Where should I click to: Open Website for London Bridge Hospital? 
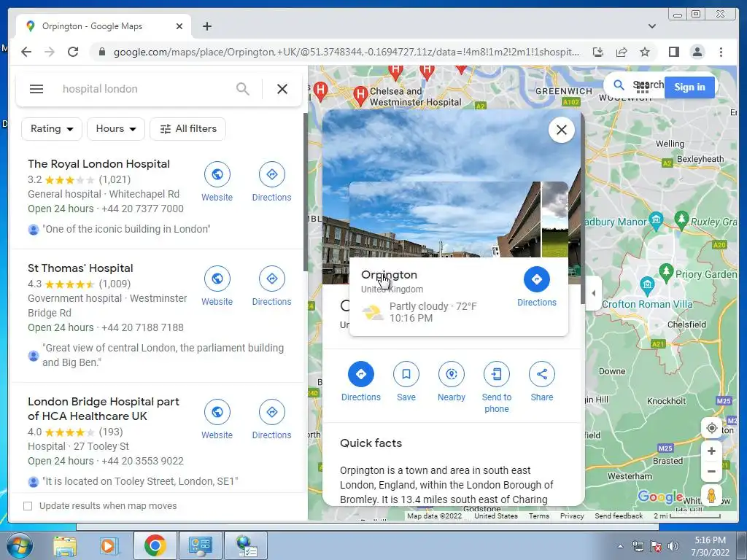click(217, 421)
